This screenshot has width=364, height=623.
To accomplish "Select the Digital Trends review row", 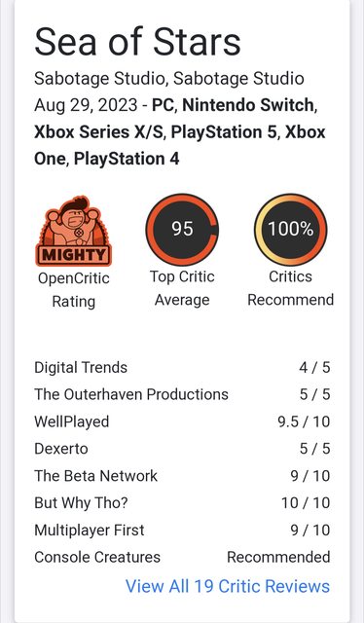I will (182, 368).
